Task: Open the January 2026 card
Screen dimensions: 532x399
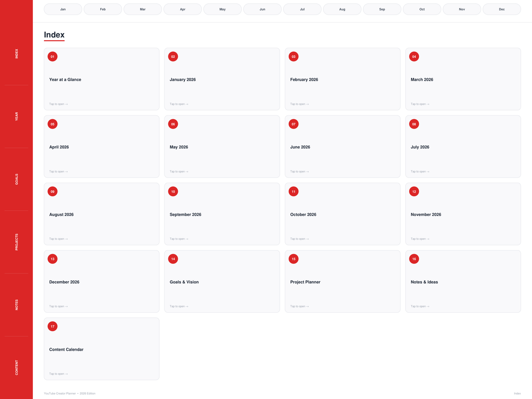Action: 222,79
